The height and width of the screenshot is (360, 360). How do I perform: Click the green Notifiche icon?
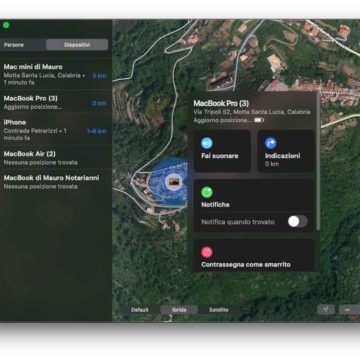207,192
